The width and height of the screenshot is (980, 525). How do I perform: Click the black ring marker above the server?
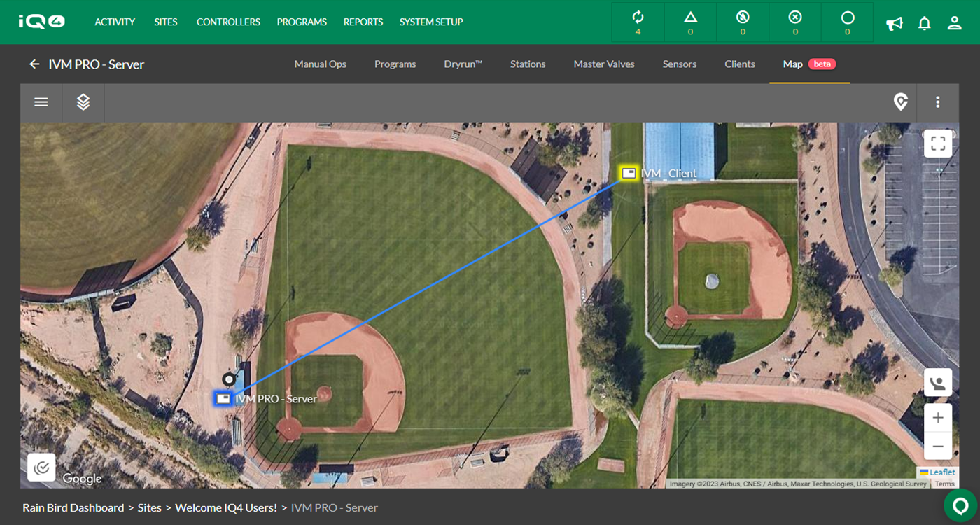click(228, 379)
